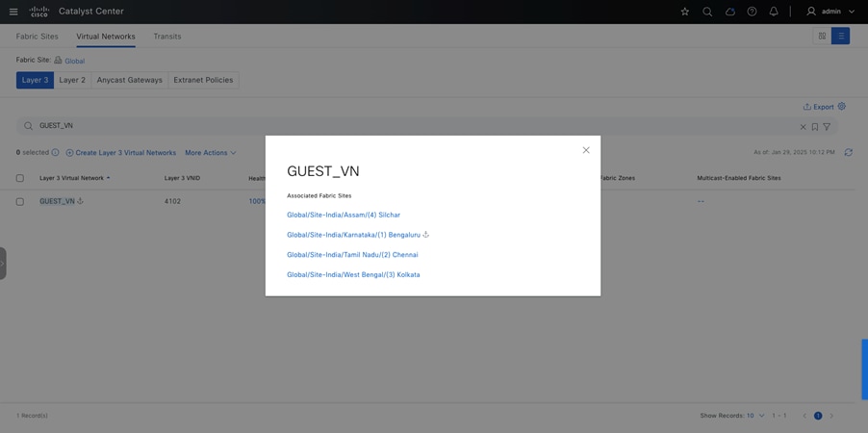The height and width of the screenshot is (433, 868).
Task: Open the global search magnifier in header
Action: point(707,12)
